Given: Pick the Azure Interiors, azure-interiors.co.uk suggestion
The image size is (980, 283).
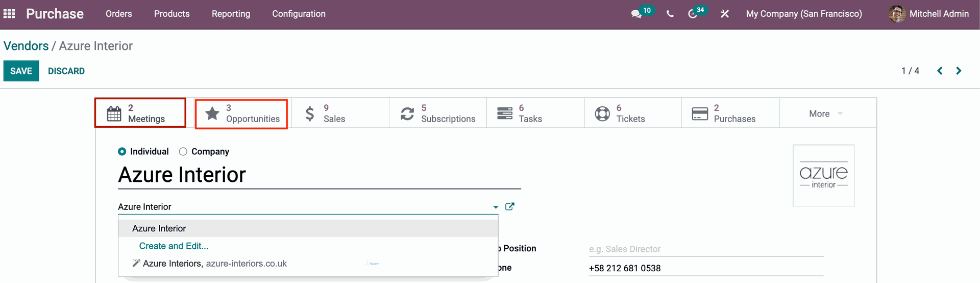Looking at the screenshot, I should [308, 264].
